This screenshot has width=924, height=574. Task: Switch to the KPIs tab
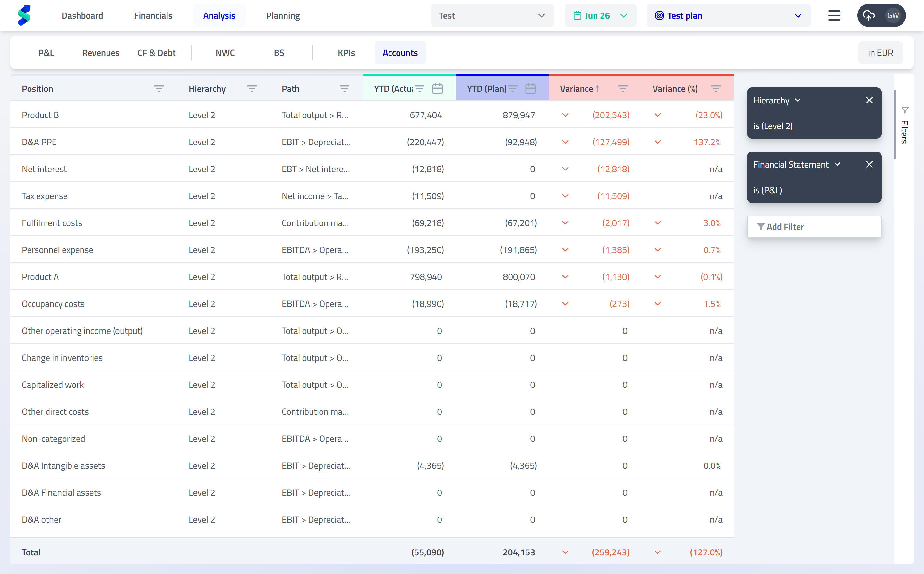(346, 53)
